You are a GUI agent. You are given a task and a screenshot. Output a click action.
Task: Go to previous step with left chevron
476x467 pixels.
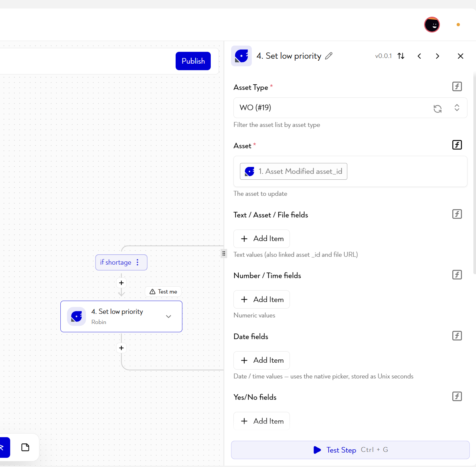pos(419,56)
